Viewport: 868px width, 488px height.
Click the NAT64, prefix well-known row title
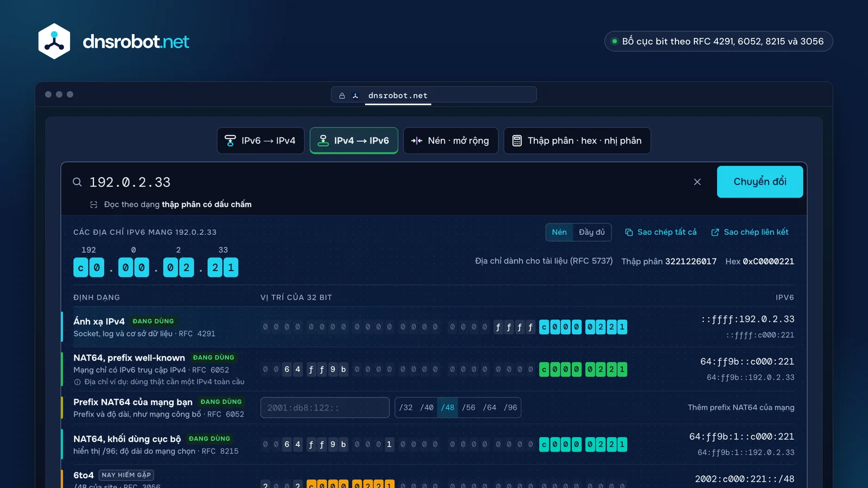[129, 358]
